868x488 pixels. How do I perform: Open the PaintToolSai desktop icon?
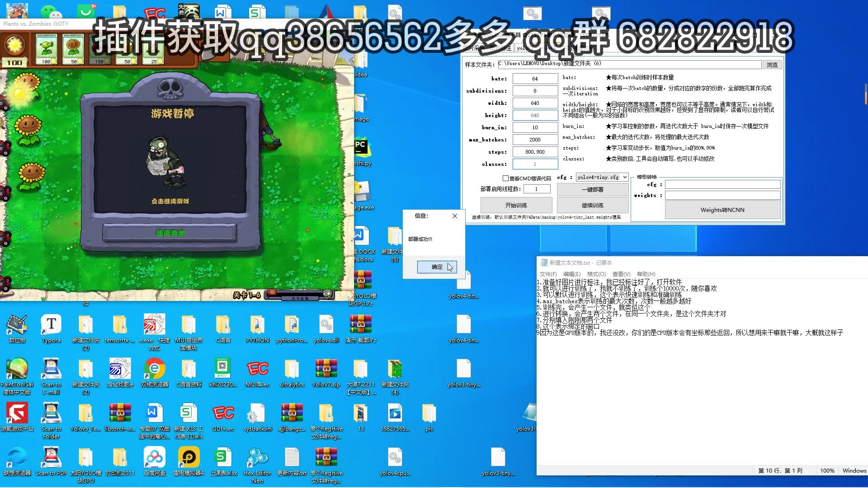tap(17, 369)
